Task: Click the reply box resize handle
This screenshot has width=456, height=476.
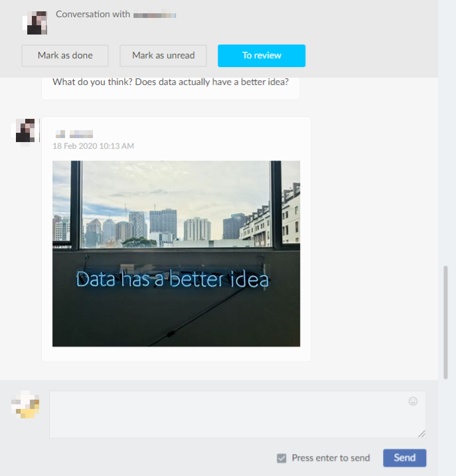Action: pyautogui.click(x=421, y=434)
